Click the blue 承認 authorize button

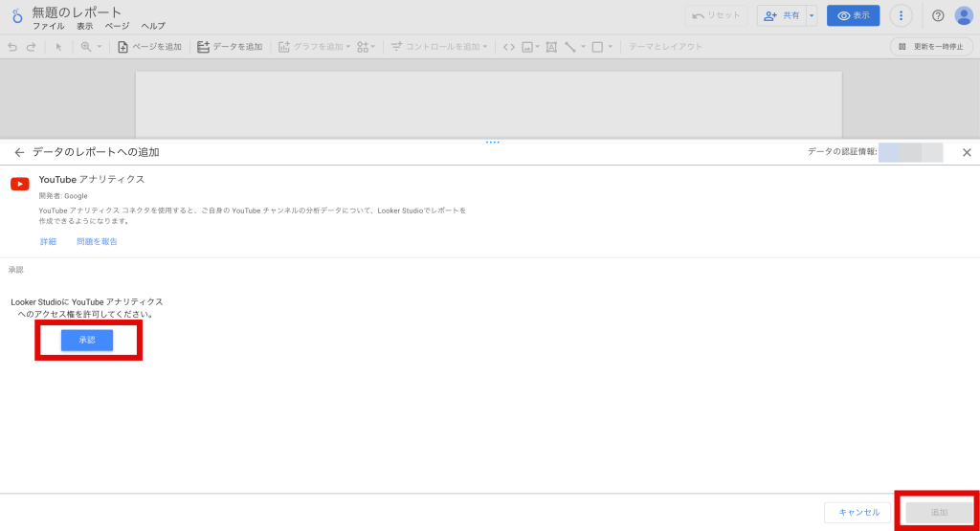pyautogui.click(x=87, y=340)
